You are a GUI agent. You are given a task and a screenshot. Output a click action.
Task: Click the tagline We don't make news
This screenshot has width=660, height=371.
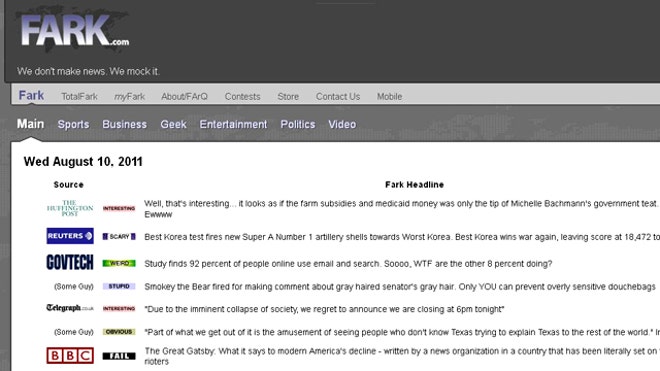click(x=88, y=71)
